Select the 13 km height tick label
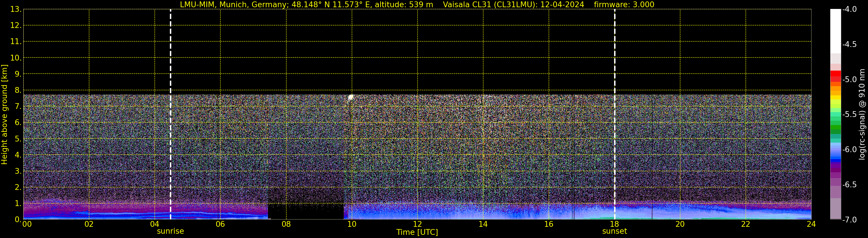This screenshot has height=238, width=868. 15,10
